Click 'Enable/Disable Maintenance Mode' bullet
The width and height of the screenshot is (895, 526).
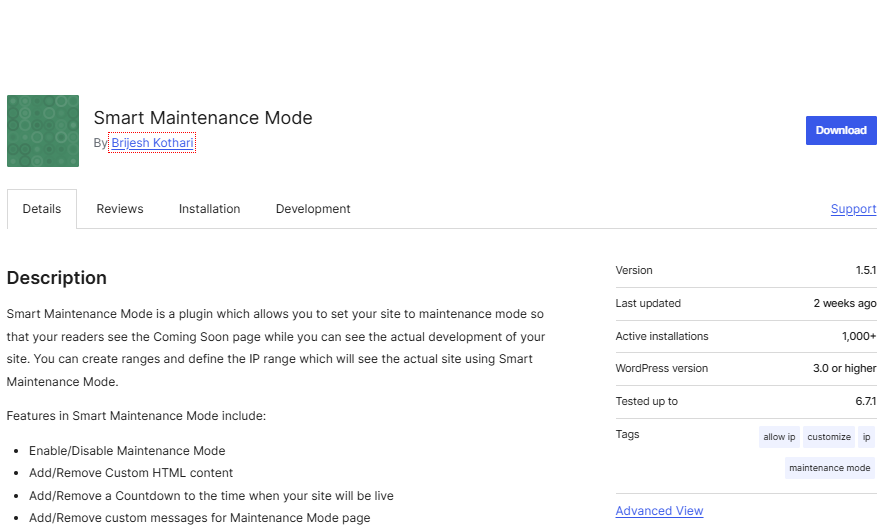tap(127, 451)
